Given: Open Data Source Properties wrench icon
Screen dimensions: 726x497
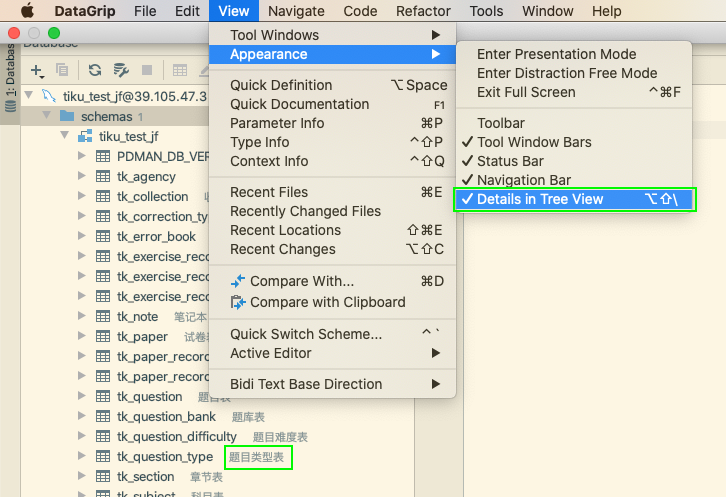Looking at the screenshot, I should (x=121, y=70).
